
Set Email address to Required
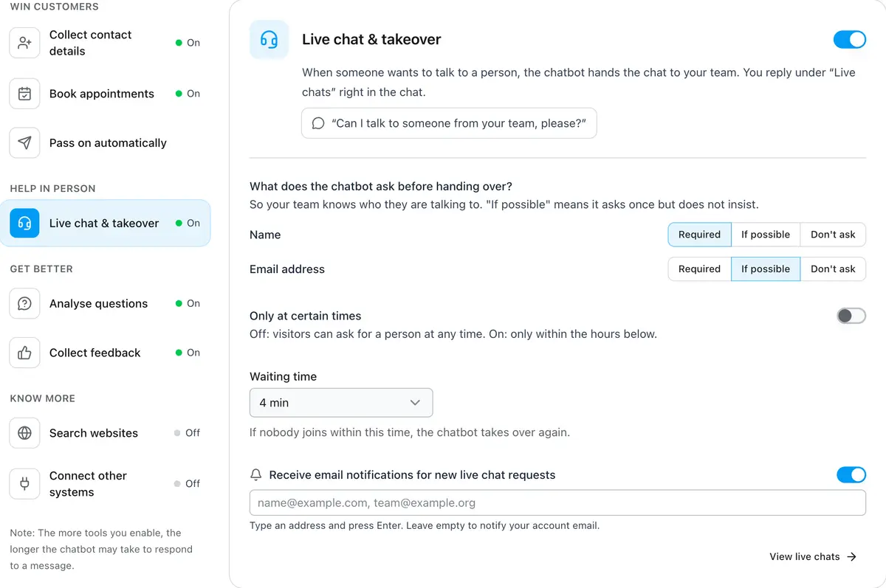coord(699,269)
